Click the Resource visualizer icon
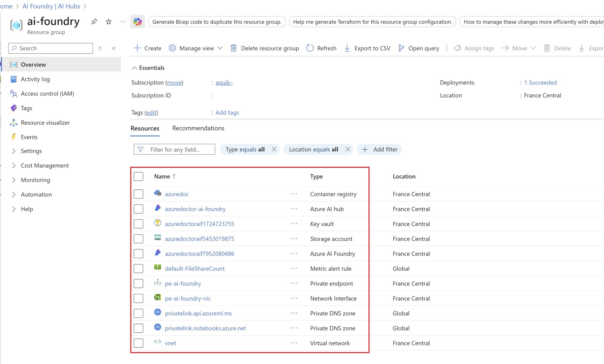This screenshot has width=604, height=364. (x=13, y=123)
